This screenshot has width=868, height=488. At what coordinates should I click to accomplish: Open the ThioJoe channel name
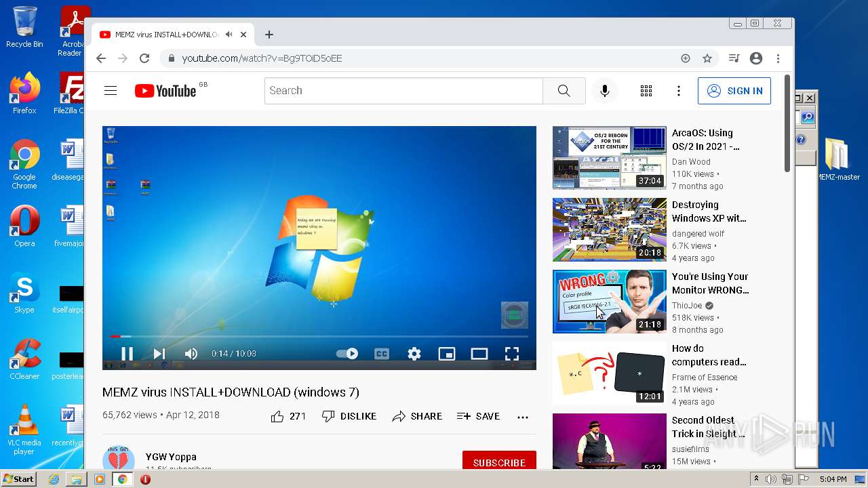[x=687, y=306]
